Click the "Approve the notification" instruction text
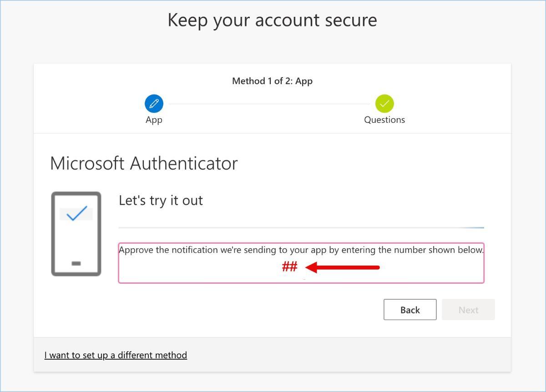This screenshot has width=546, height=392. (301, 250)
